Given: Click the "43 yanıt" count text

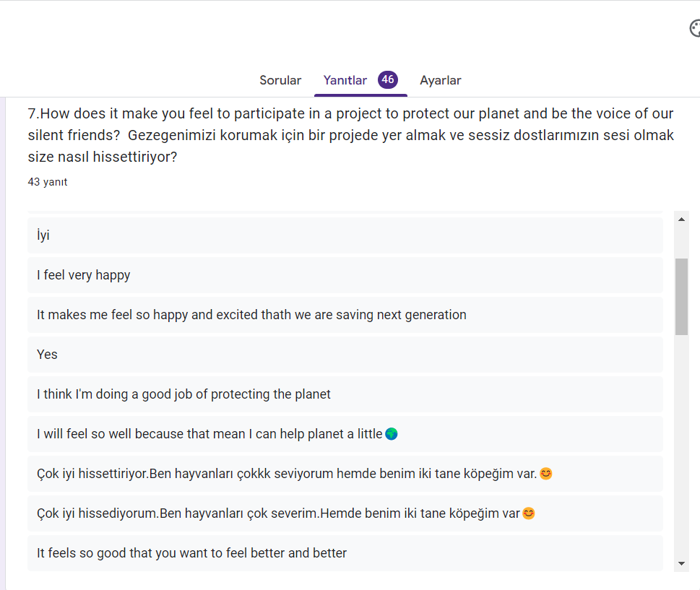Looking at the screenshot, I should point(48,182).
